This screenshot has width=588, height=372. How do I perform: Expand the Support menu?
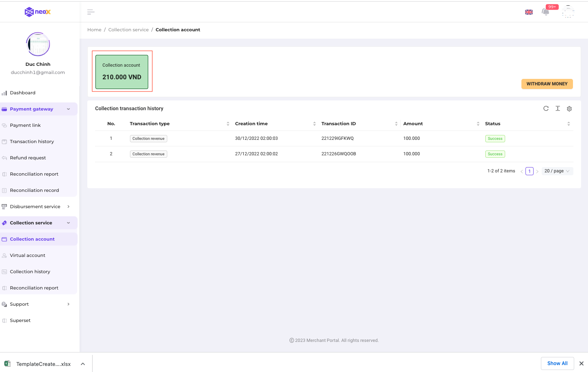pyautogui.click(x=39, y=304)
